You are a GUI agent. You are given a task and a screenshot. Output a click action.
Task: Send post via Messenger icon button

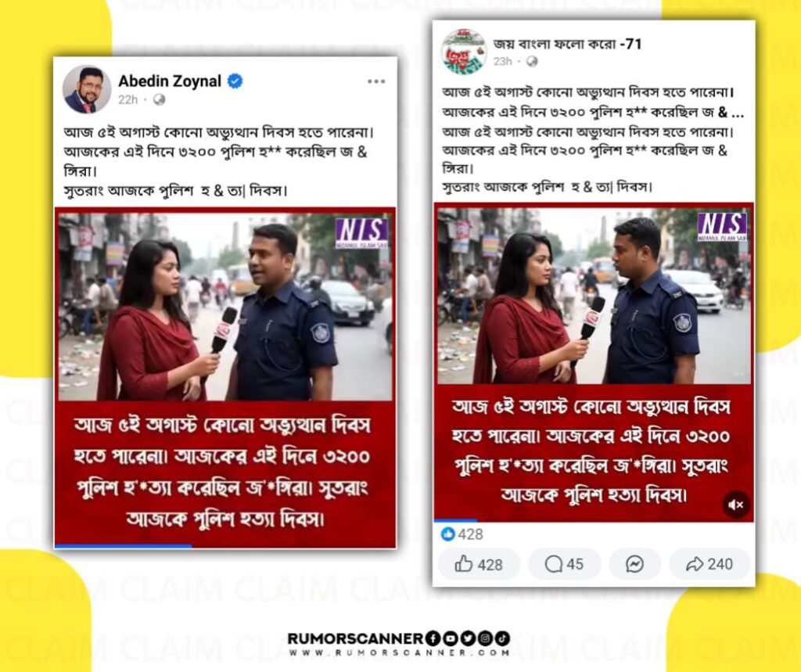pyautogui.click(x=634, y=564)
